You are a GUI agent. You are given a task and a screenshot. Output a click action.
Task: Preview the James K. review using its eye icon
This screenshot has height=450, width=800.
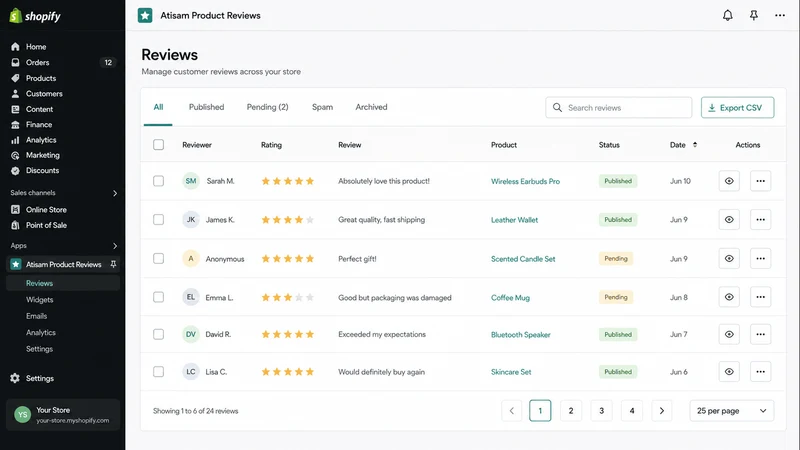click(729, 219)
